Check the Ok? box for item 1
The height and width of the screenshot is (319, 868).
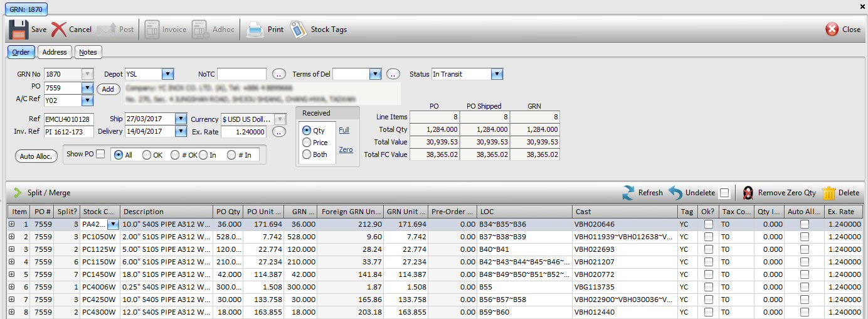click(x=708, y=224)
